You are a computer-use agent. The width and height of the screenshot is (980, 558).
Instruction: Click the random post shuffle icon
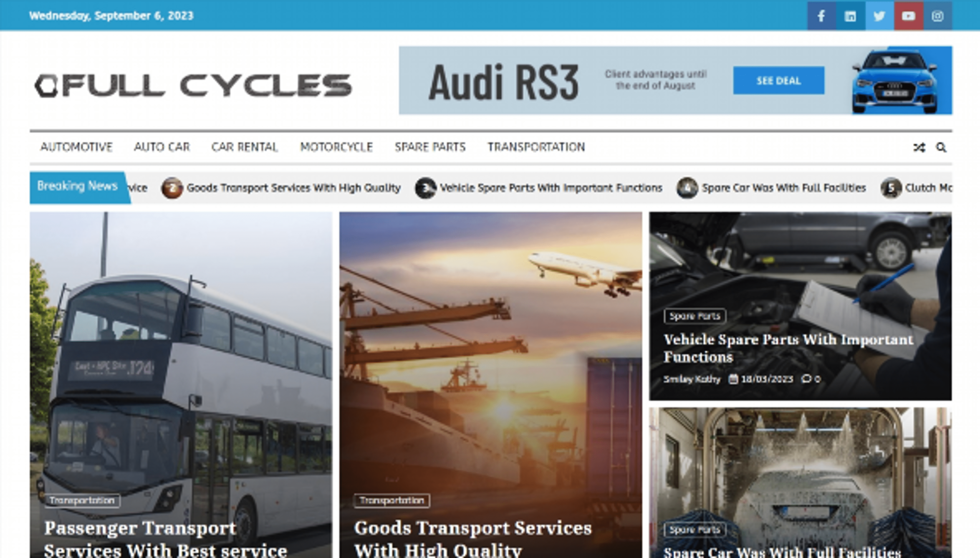[x=920, y=147]
